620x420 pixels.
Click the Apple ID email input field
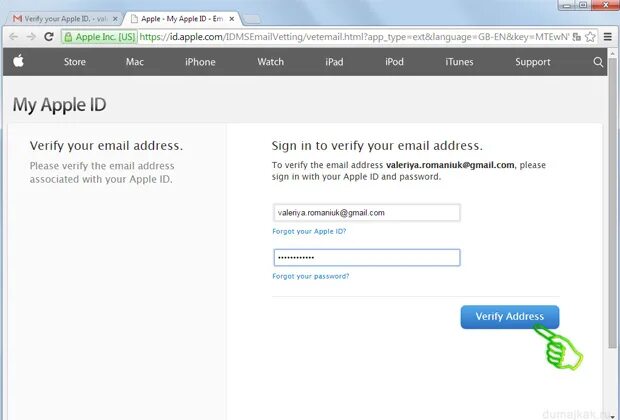367,213
